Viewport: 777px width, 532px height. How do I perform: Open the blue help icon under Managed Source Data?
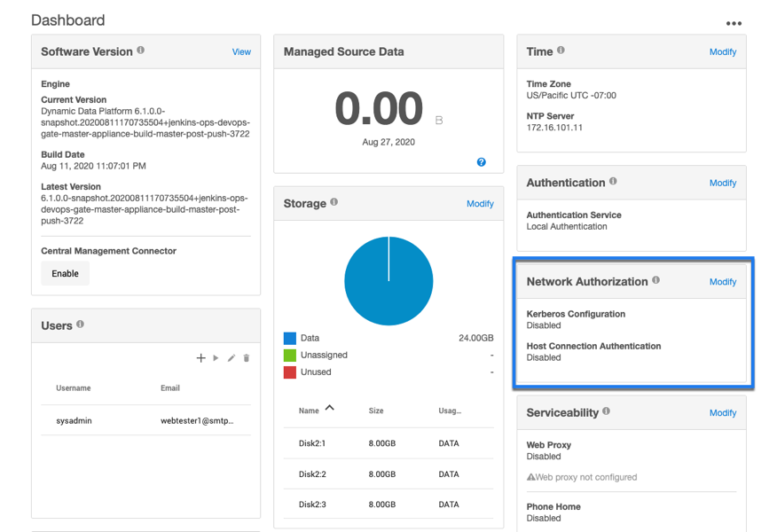pyautogui.click(x=481, y=162)
